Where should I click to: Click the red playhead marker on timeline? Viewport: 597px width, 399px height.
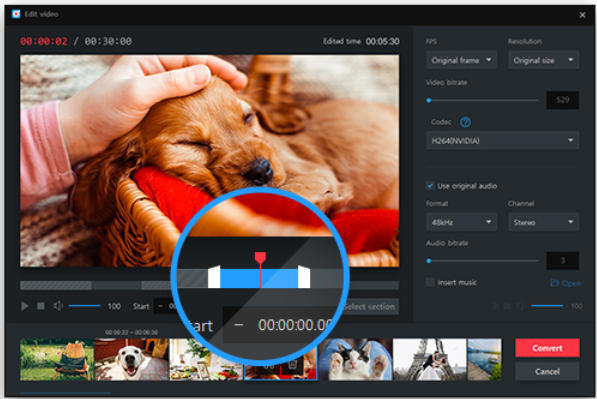260,258
